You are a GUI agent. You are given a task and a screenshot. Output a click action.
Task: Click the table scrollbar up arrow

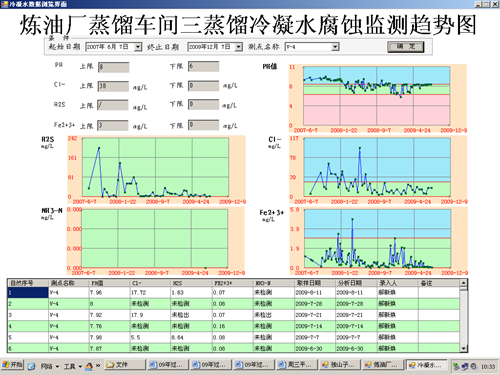pos(463,283)
